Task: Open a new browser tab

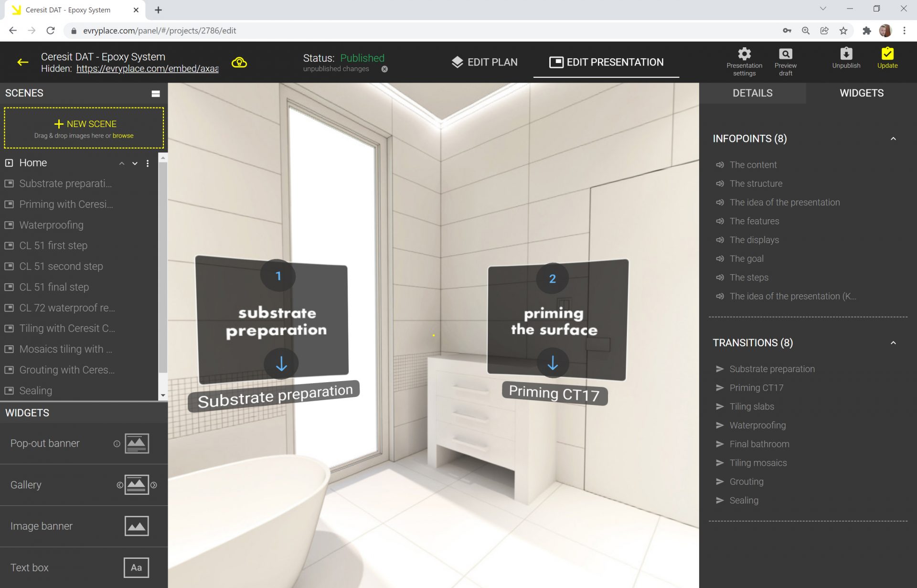Action: click(x=158, y=10)
